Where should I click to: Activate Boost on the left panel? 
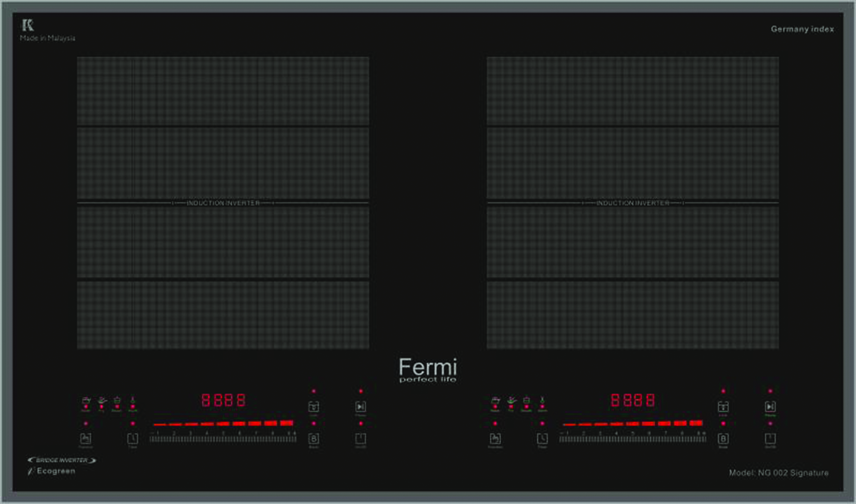314,439
